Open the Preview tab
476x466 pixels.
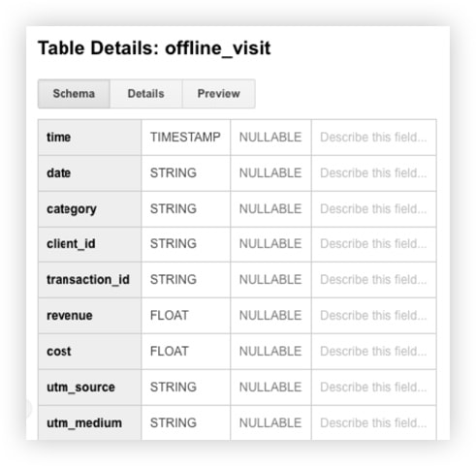coord(219,94)
